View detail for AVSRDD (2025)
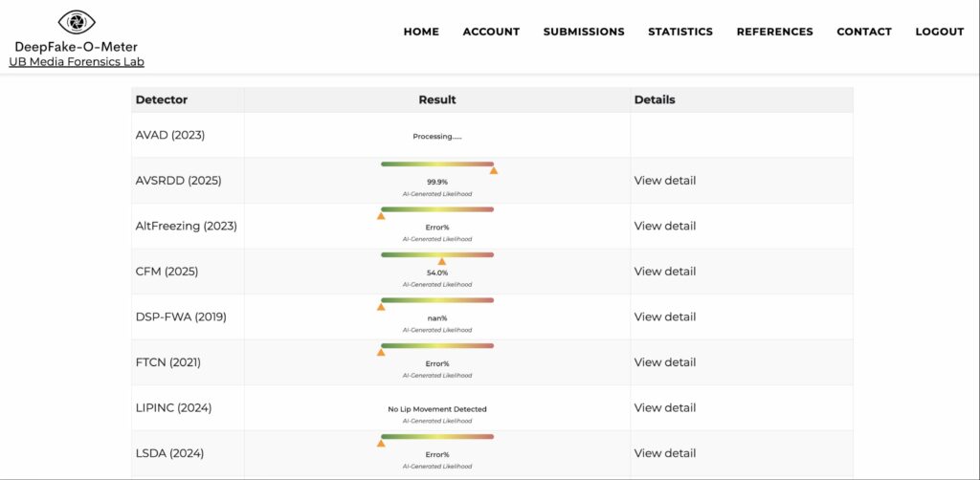Viewport: 980px width, 480px height. (665, 181)
